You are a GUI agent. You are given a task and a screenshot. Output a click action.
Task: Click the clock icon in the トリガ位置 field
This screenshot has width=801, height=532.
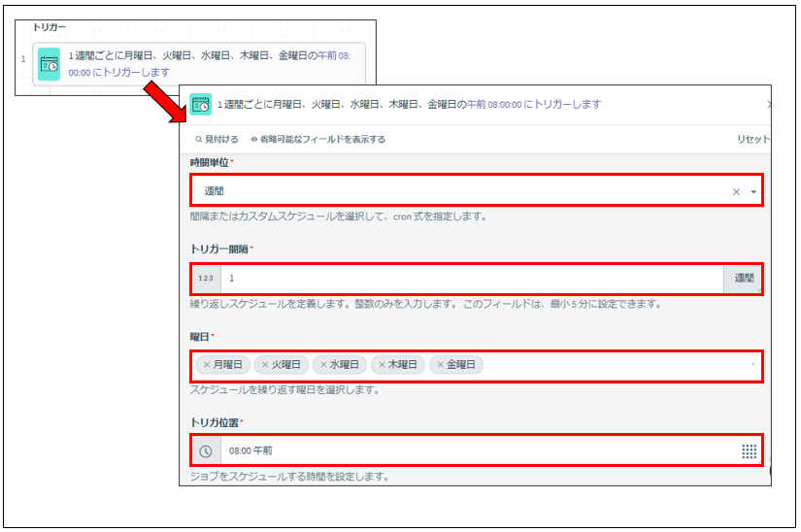[206, 451]
